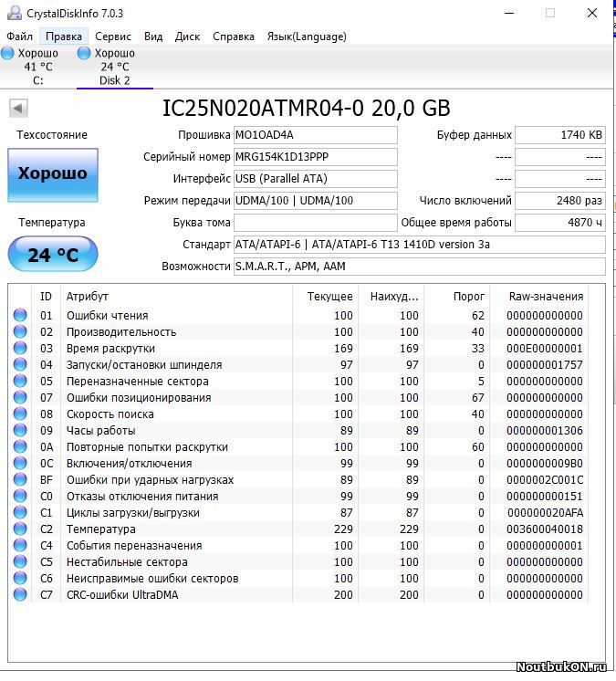Click status orb for Время раскрутки row

[x=20, y=349]
